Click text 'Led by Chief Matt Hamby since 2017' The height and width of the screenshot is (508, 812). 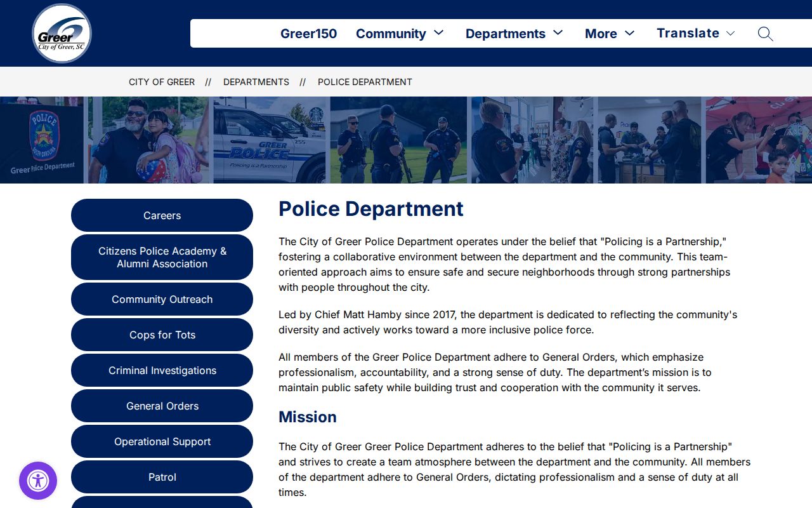coord(368,314)
